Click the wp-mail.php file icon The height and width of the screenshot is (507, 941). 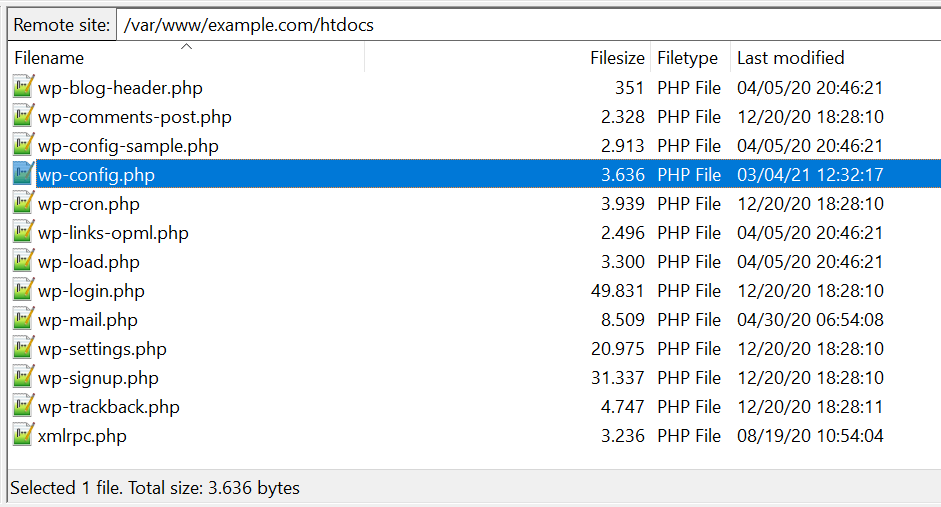click(23, 319)
